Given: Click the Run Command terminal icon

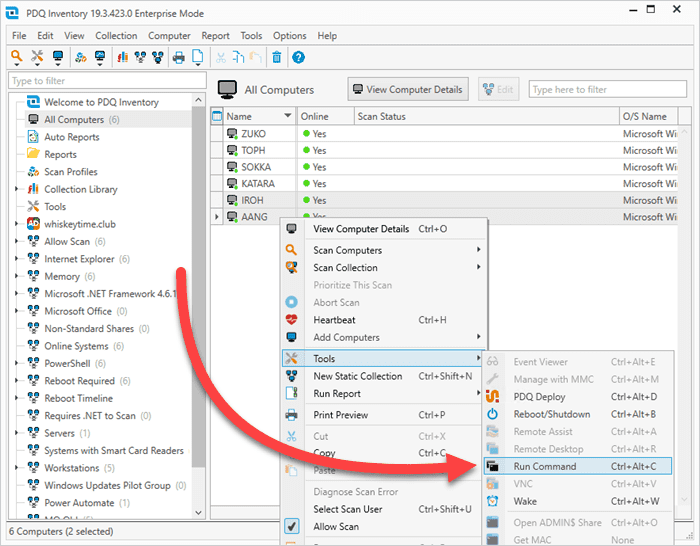Looking at the screenshot, I should click(492, 466).
